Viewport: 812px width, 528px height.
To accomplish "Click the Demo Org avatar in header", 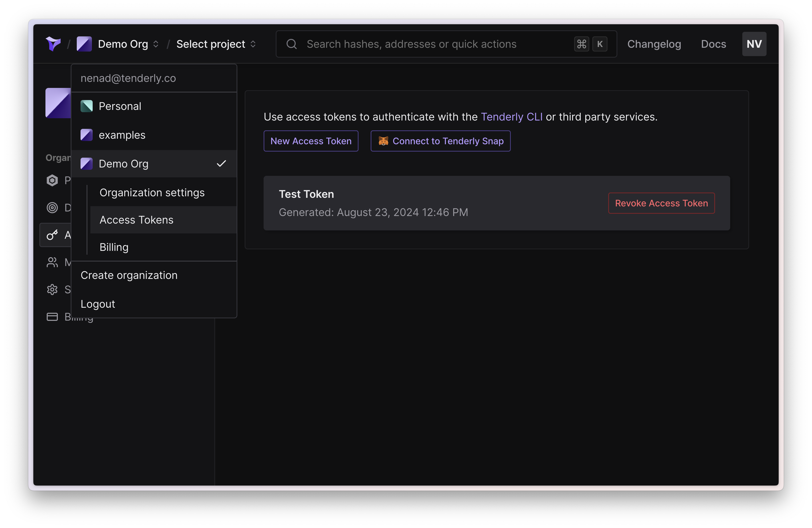I will point(84,44).
